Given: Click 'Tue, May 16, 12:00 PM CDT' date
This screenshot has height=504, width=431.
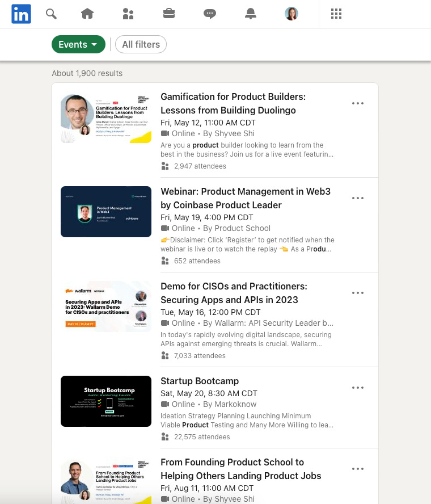Looking at the screenshot, I should click(x=210, y=312).
